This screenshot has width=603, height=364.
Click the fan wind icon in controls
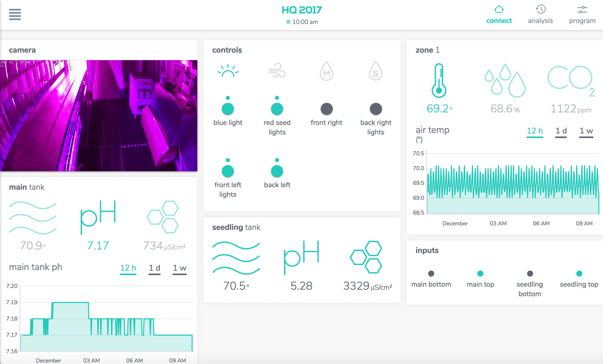277,71
